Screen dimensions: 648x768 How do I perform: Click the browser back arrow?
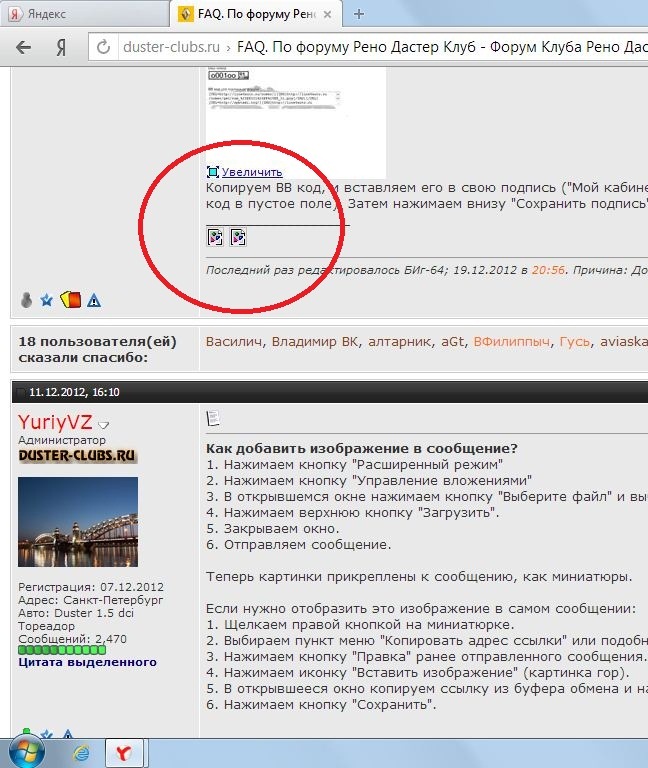click(x=23, y=47)
